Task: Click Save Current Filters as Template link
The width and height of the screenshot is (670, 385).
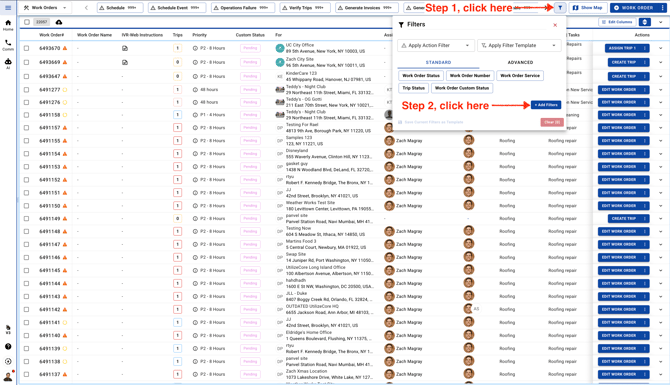Action: click(x=431, y=122)
